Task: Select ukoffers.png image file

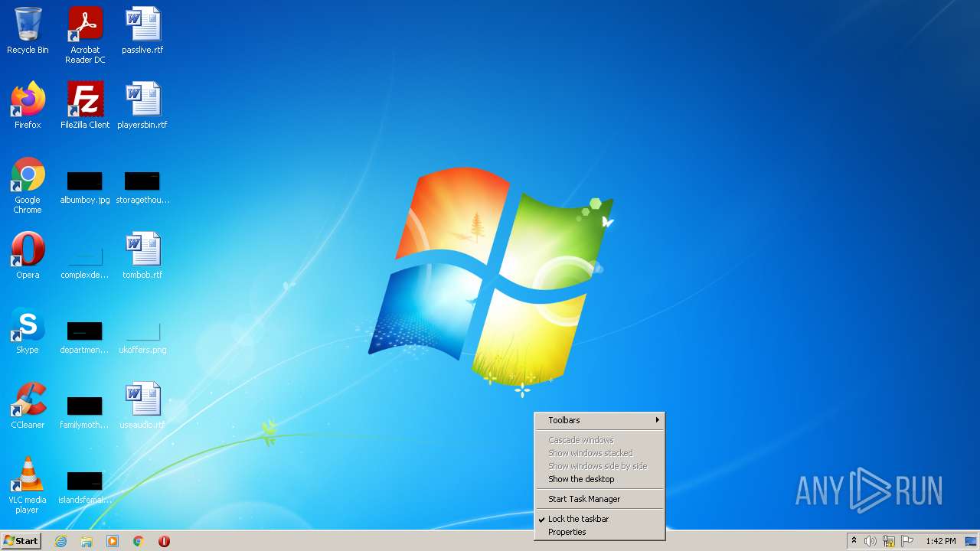Action: [x=142, y=338]
